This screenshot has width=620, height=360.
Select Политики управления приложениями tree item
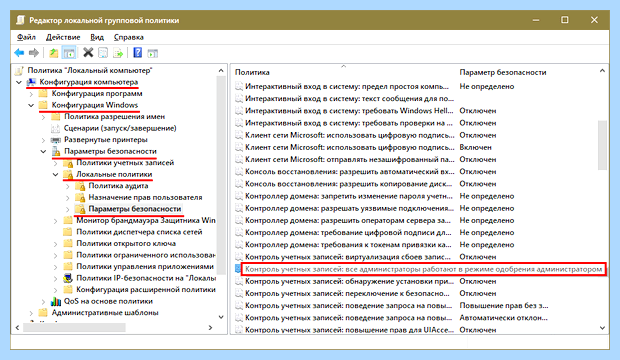145,267
